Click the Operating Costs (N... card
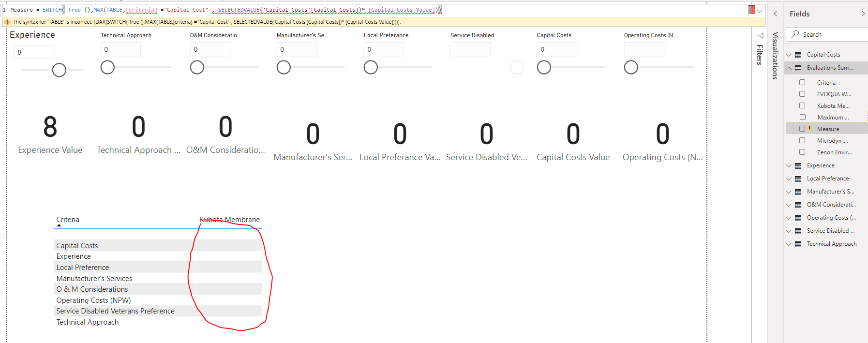868x343 pixels. (x=662, y=141)
